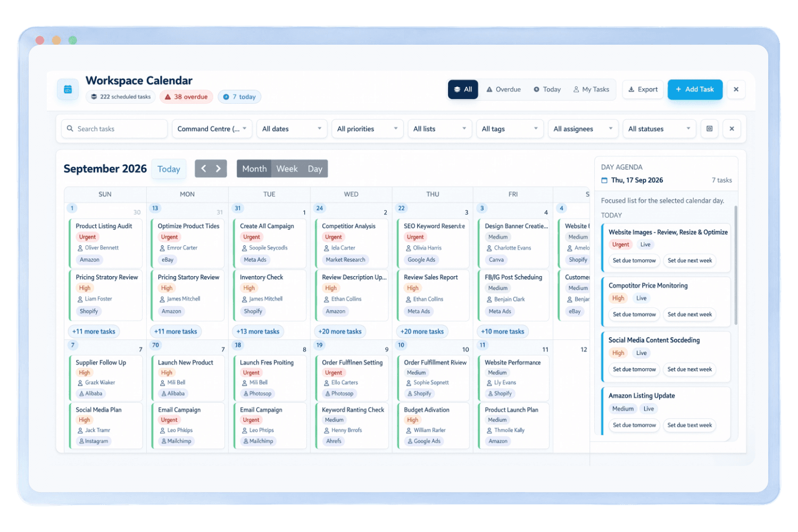Expand the All tags dropdown
This screenshot has height=532, width=798.
click(x=510, y=129)
